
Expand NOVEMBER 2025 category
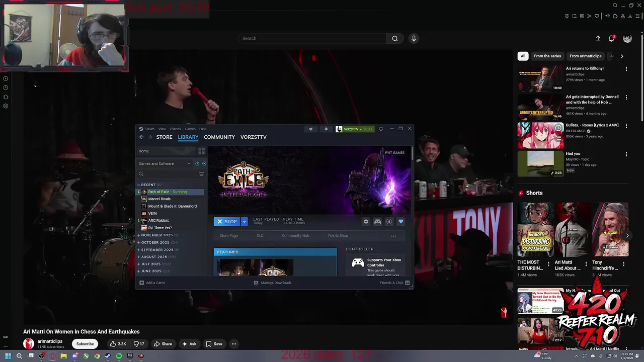click(138, 235)
